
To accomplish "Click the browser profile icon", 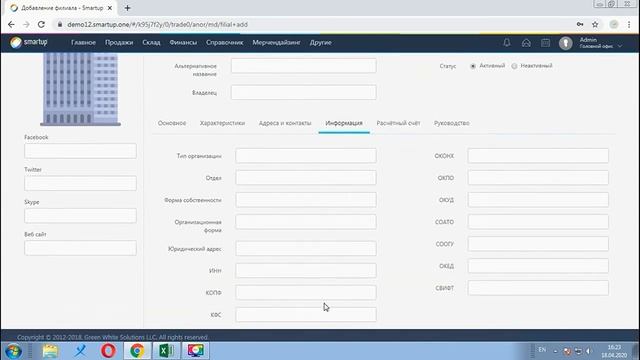I will [613, 24].
